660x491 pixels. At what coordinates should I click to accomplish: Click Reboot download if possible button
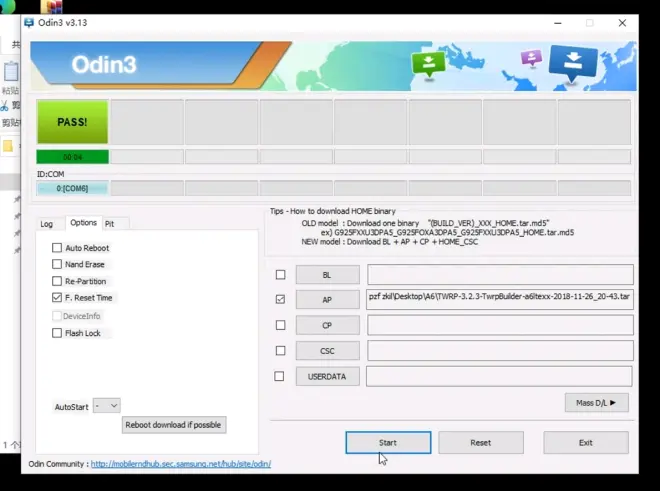174,425
